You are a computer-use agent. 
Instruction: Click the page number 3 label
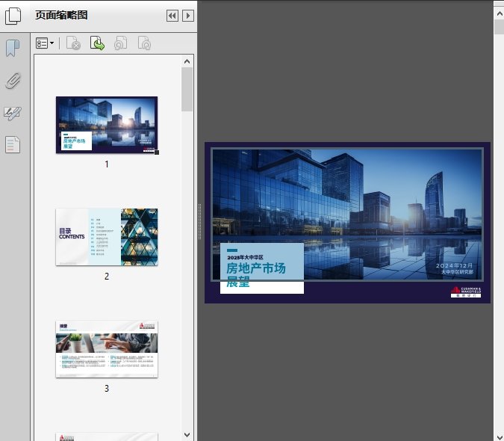(x=107, y=389)
